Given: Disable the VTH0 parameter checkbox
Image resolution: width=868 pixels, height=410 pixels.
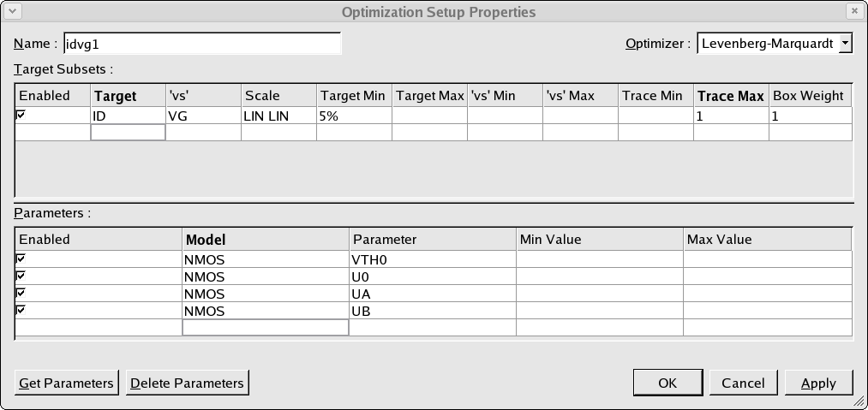Looking at the screenshot, I should click(21, 258).
